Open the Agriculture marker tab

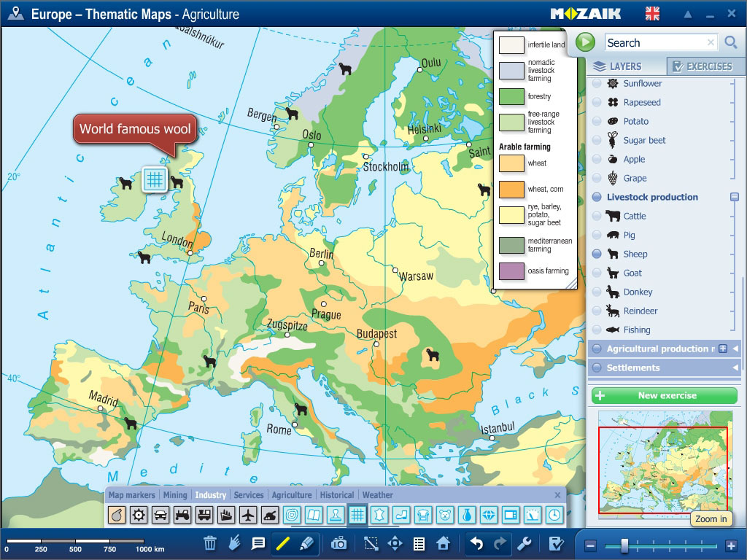(292, 495)
